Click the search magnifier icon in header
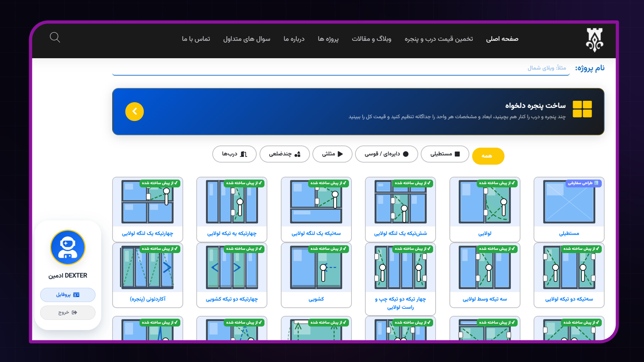Viewport: 644px width, 362px height. tap(55, 37)
